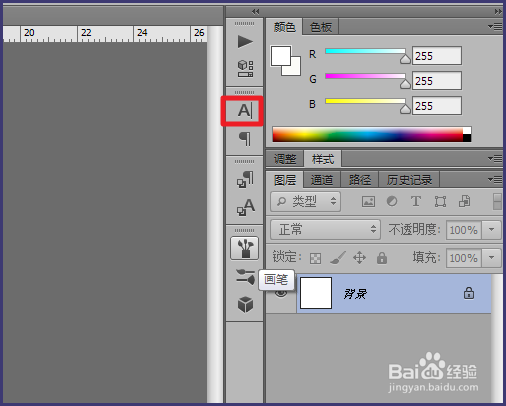Open the Properties panel cube icon
This screenshot has height=406, width=506.
pos(245,68)
